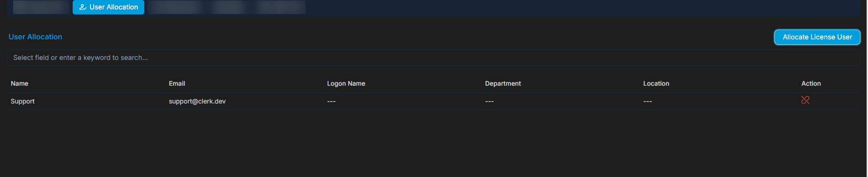Remove license allocation for Support user

[x=805, y=100]
